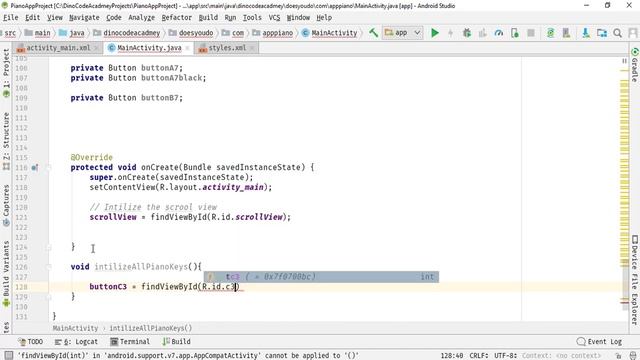Open the TODO tool window
This screenshot has height=360, width=640.
pyautogui.click(x=31, y=342)
